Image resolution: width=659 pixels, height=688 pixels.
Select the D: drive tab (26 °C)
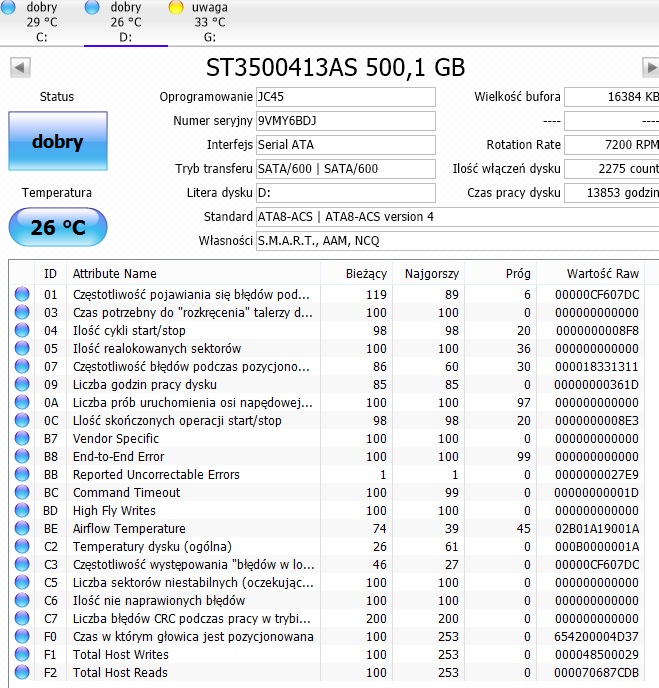(x=126, y=22)
